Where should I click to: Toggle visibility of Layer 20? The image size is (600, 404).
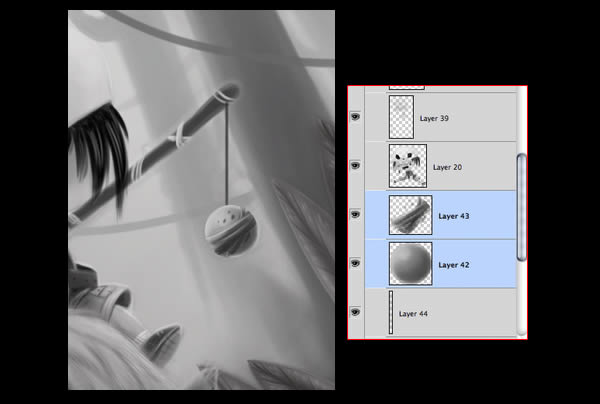(x=355, y=166)
